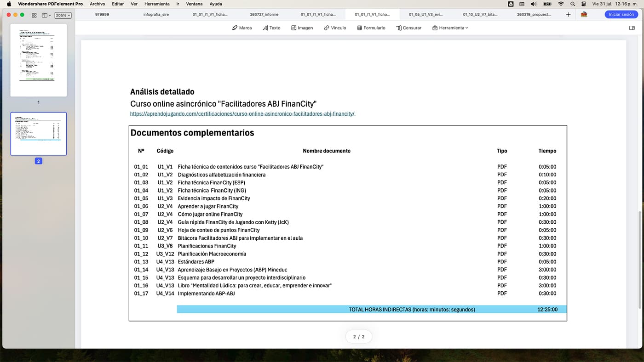Screen dimensions: 644x362
Task: Switch to the 260727_informe tab
Action: [264, 15]
